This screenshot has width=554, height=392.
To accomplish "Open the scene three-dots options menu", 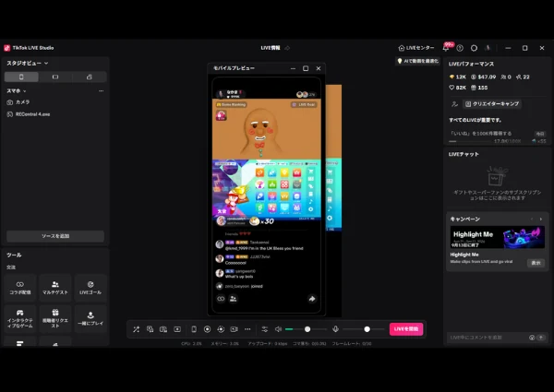I will click(101, 91).
